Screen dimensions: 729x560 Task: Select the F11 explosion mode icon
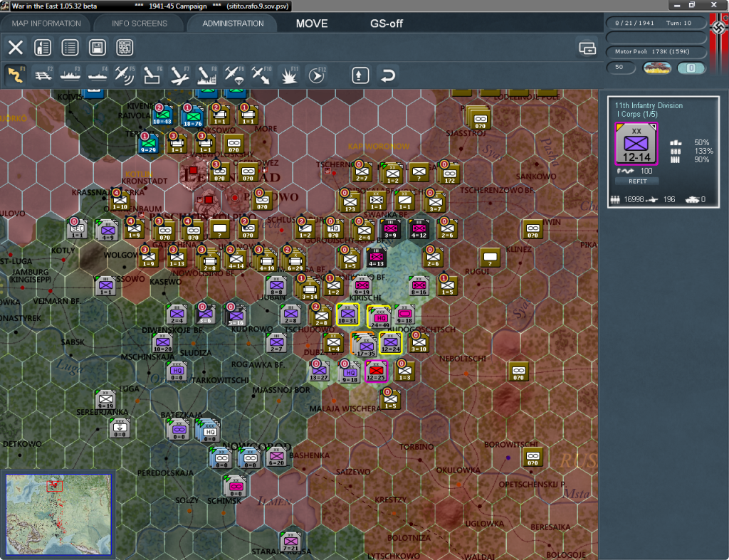click(289, 75)
